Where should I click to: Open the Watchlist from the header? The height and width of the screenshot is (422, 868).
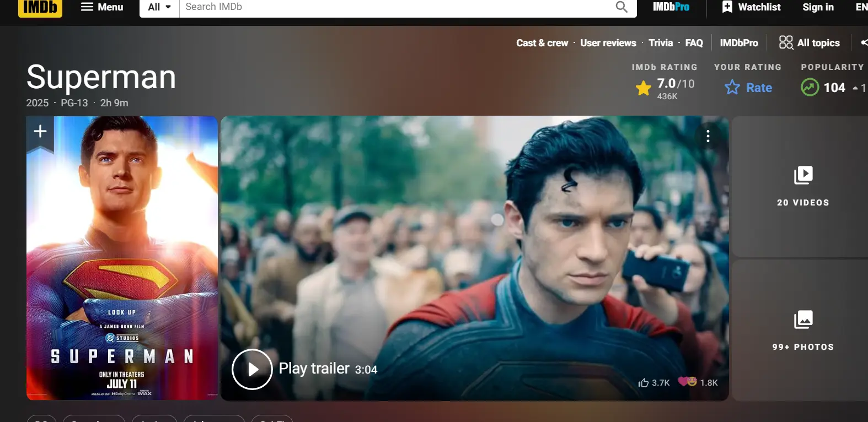(751, 7)
